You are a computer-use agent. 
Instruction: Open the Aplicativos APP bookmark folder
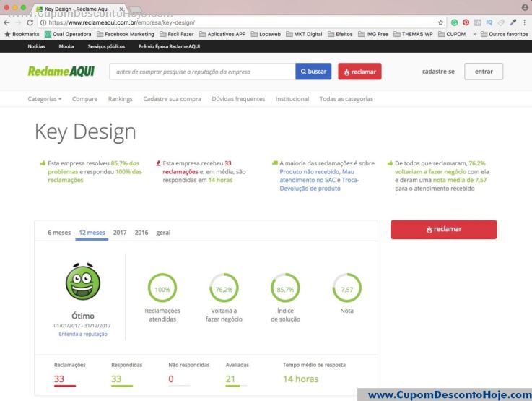tap(222, 34)
